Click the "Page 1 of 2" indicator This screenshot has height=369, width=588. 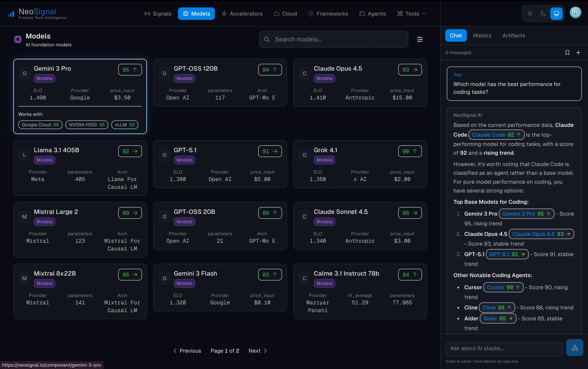[225, 351]
